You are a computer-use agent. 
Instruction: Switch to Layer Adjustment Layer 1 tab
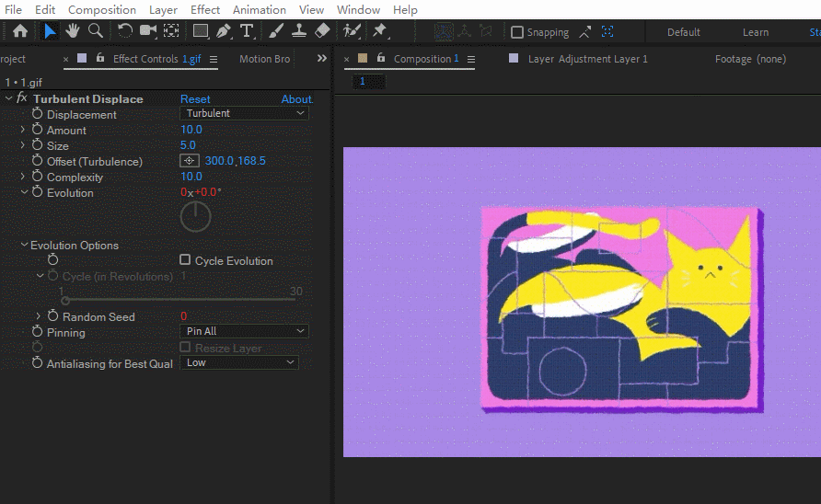point(587,59)
